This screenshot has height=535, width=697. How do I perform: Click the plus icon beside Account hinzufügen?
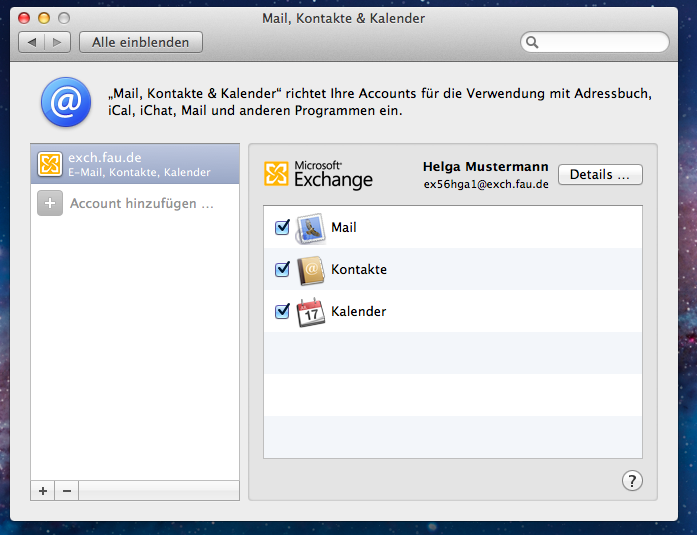point(49,204)
